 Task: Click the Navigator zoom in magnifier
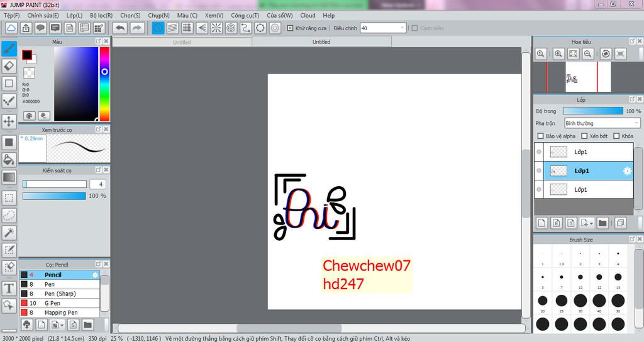pos(558,54)
